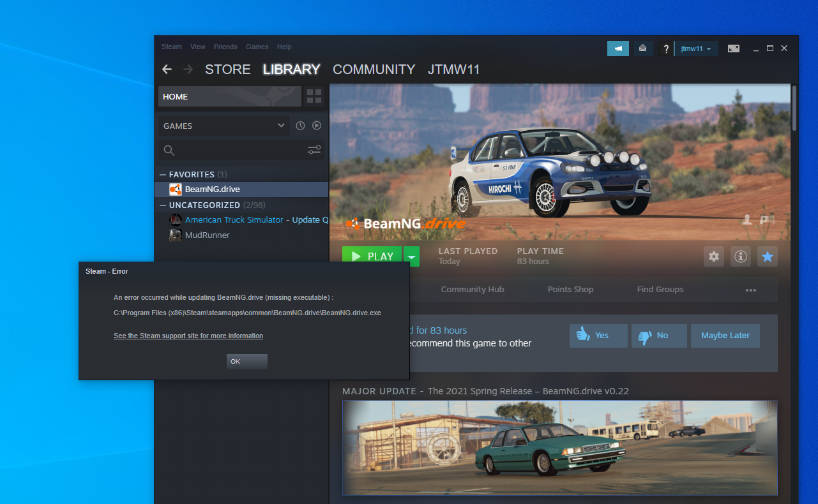Show BeamNG.drive game info icon
The width and height of the screenshot is (818, 504).
tap(741, 256)
